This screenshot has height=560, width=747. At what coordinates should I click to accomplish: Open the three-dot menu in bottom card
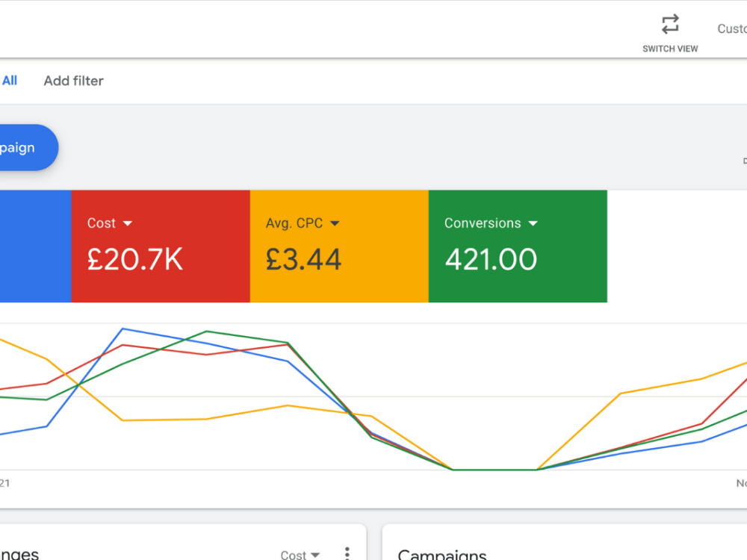click(x=347, y=553)
